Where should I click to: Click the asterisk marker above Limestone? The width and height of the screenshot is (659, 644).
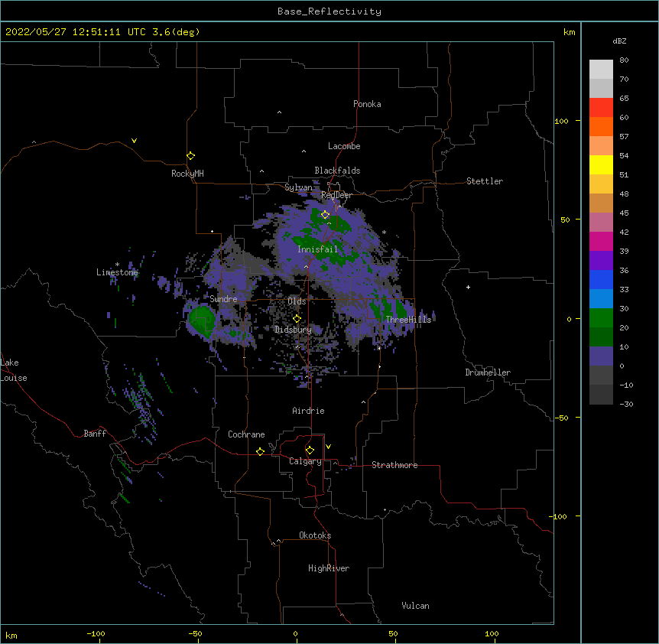click(117, 265)
